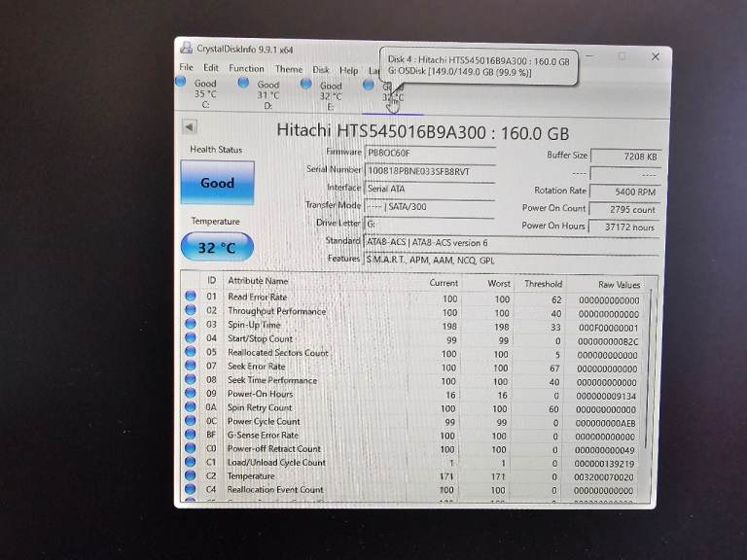The width and height of the screenshot is (747, 560).
Task: Click the Features S.M.A.R.T. field
Action: [512, 260]
